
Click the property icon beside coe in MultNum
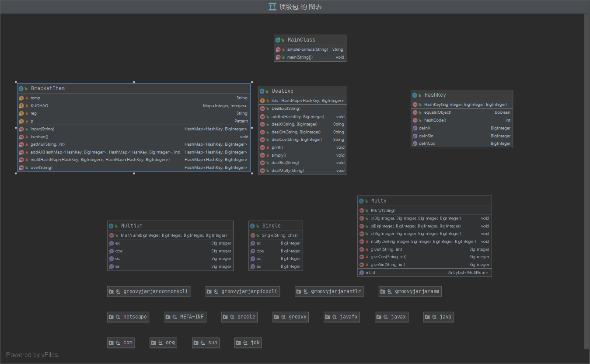tap(111, 251)
